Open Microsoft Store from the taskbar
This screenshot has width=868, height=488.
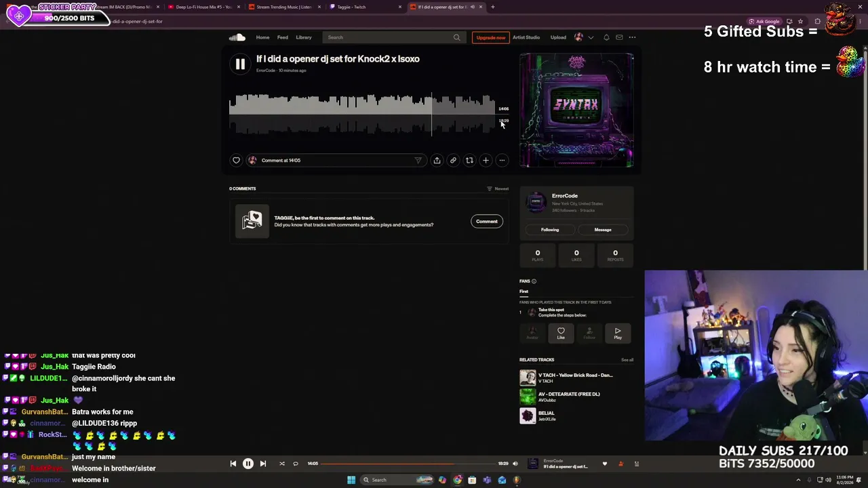472,480
